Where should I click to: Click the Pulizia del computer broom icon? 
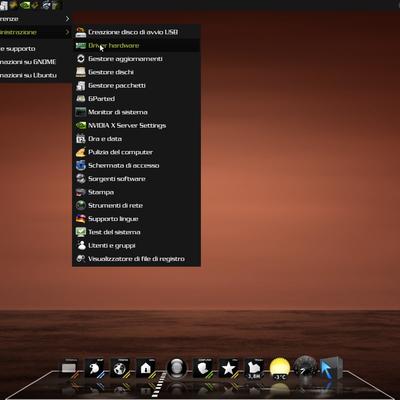click(81, 152)
